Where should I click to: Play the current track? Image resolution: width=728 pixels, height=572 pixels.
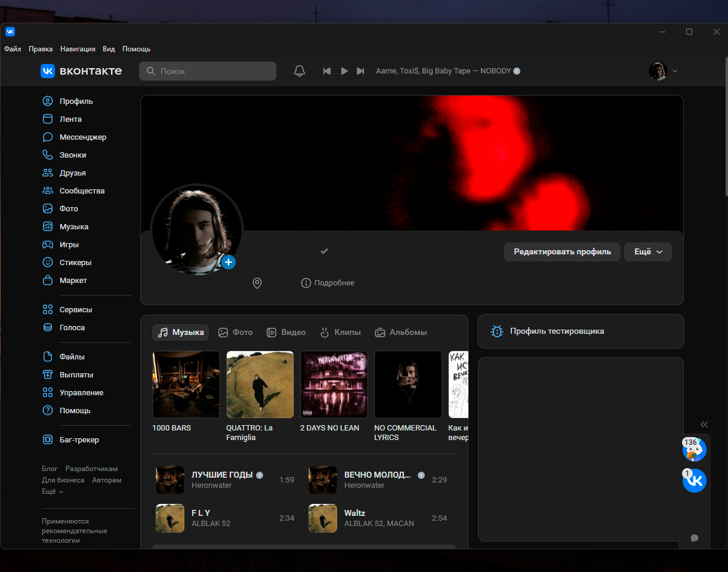click(344, 71)
